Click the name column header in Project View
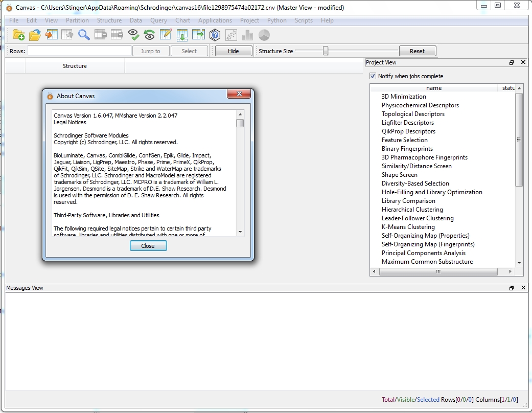The height and width of the screenshot is (413, 532). coord(434,88)
